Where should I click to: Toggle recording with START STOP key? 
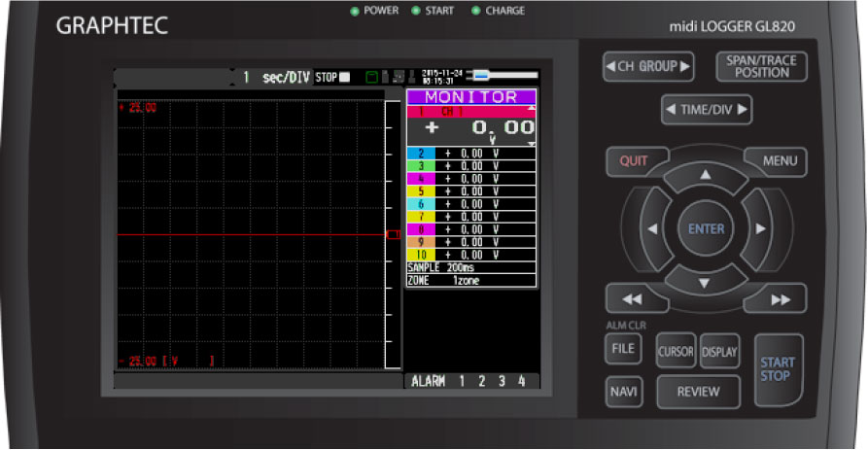pos(778,369)
